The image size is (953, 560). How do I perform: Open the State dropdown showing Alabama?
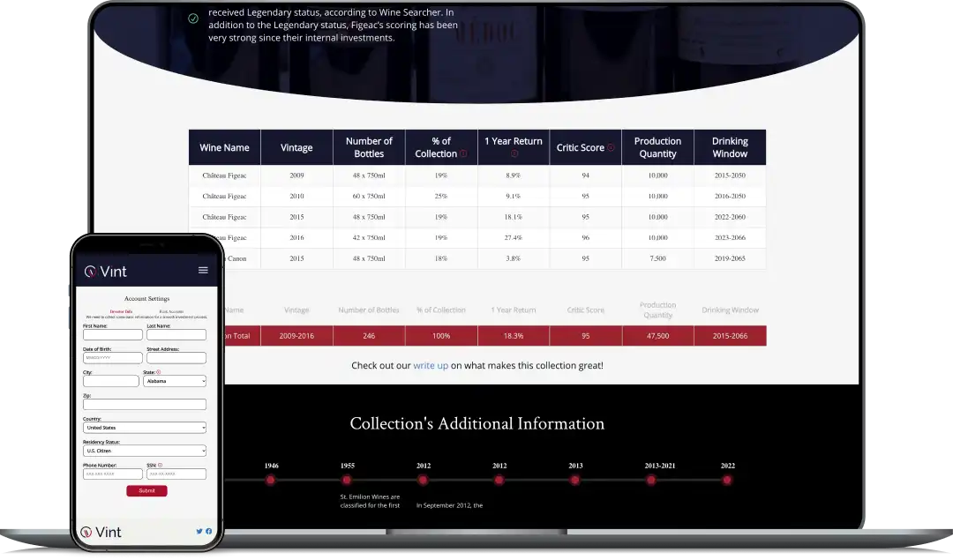175,381
